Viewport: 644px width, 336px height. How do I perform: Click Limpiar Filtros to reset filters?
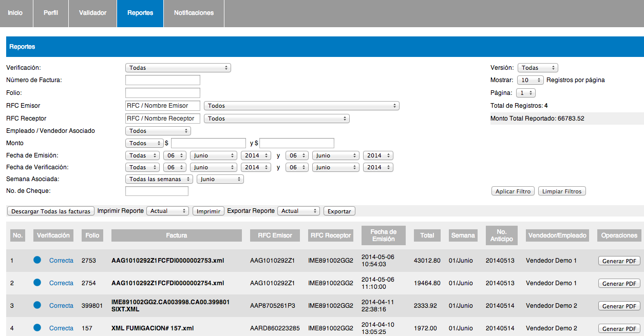coord(562,191)
